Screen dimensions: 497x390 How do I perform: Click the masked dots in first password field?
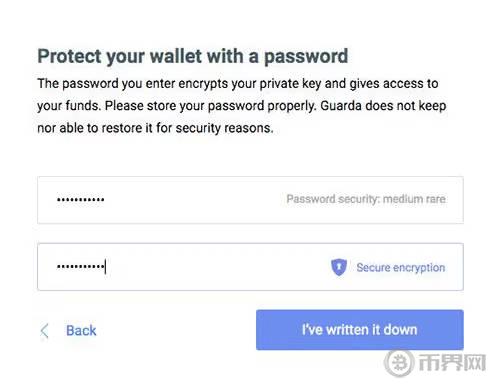coord(81,200)
